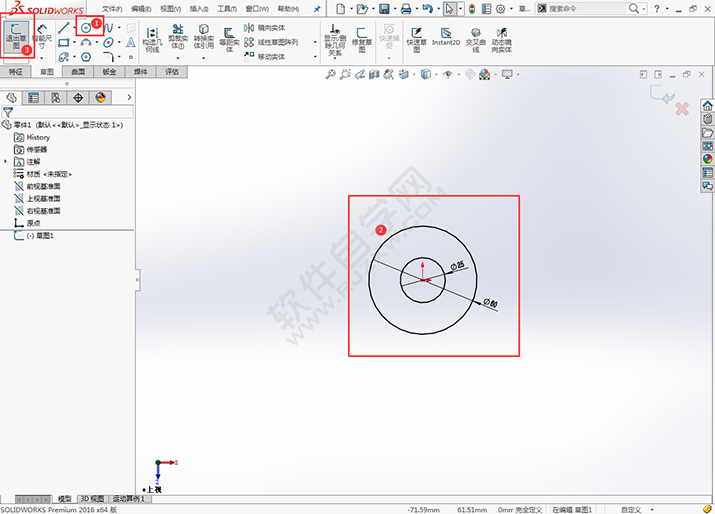Click the Rebuild traffic light icon

pos(472,9)
